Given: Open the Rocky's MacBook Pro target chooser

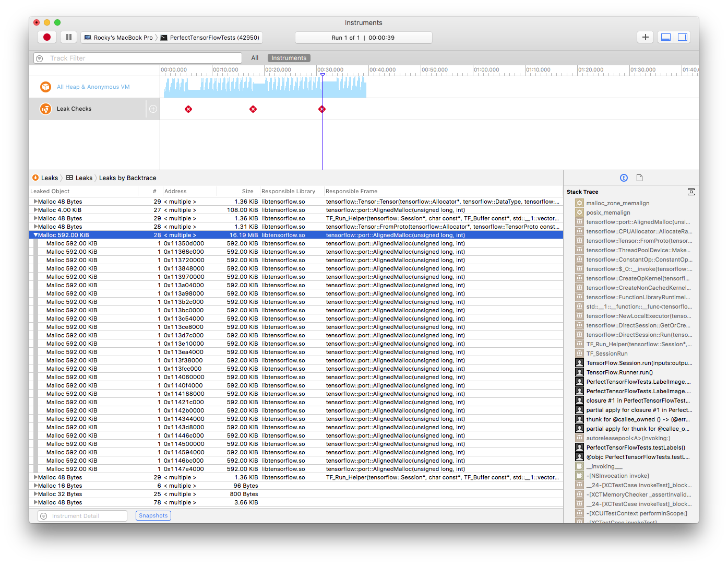Looking at the screenshot, I should pyautogui.click(x=119, y=38).
